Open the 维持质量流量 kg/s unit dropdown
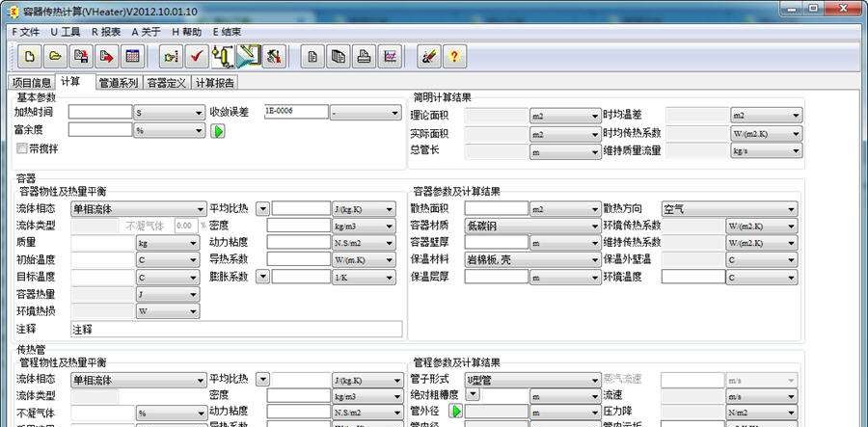 click(x=766, y=150)
